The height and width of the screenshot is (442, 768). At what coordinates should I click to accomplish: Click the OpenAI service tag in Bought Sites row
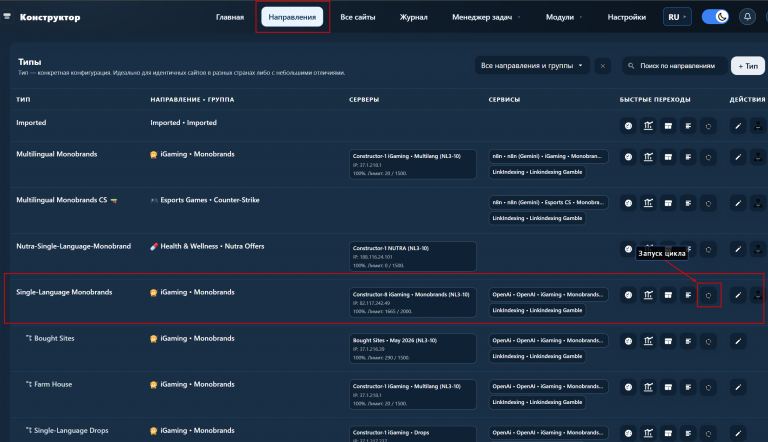click(x=548, y=341)
